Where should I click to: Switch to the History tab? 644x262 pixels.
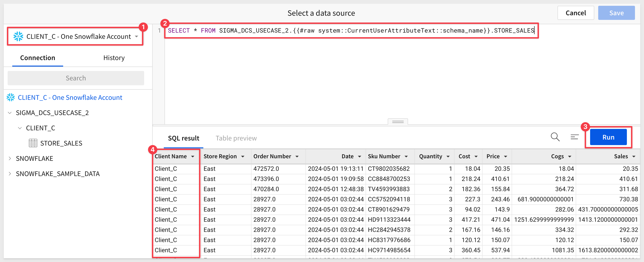pos(114,58)
